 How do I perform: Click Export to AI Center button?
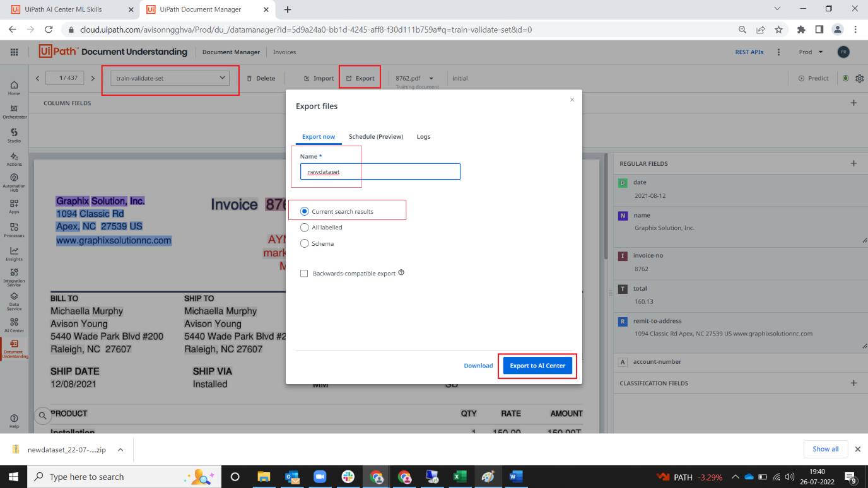tap(537, 366)
